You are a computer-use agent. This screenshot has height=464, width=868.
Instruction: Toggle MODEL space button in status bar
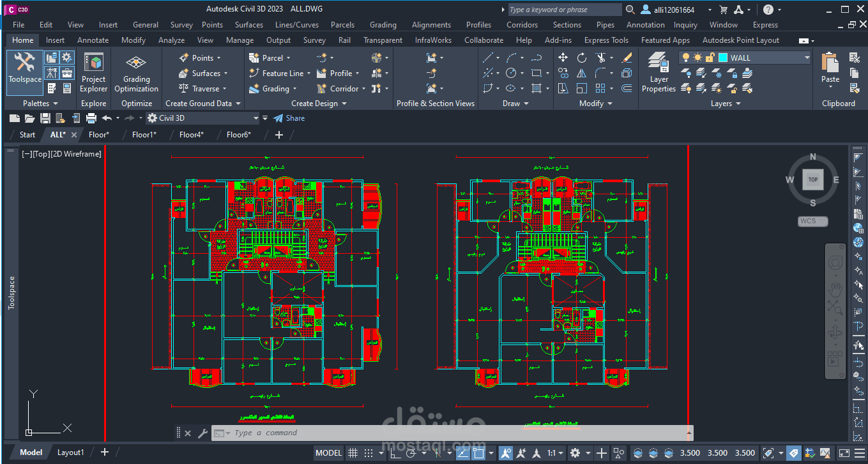pyautogui.click(x=329, y=453)
